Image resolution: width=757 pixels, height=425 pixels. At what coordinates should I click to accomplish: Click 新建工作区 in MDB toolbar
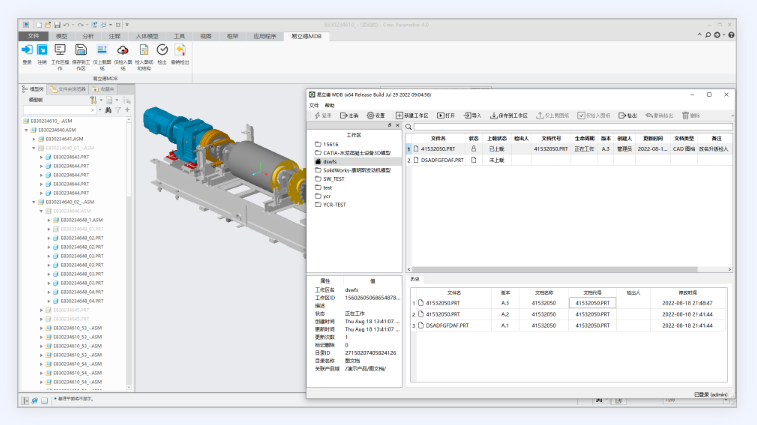coord(414,115)
